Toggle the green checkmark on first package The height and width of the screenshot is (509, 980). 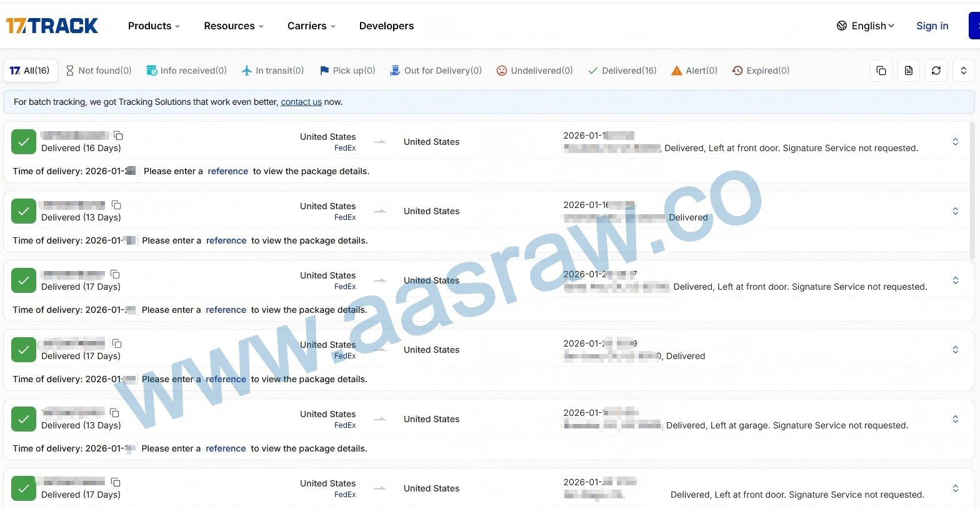(x=24, y=142)
